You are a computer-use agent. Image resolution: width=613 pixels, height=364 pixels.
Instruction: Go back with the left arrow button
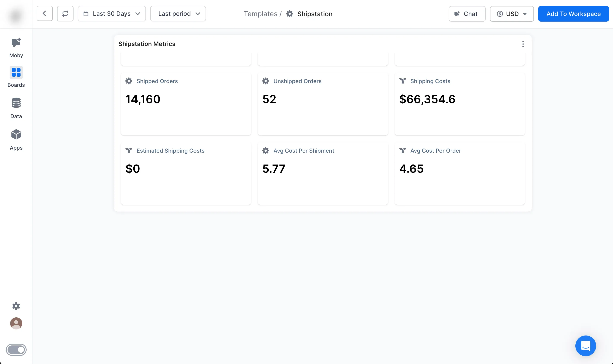tap(45, 14)
